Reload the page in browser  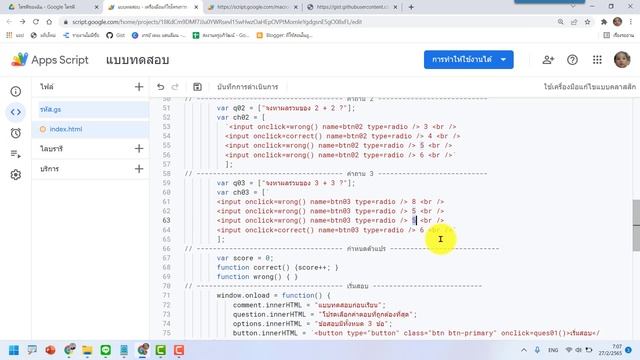tap(36, 22)
